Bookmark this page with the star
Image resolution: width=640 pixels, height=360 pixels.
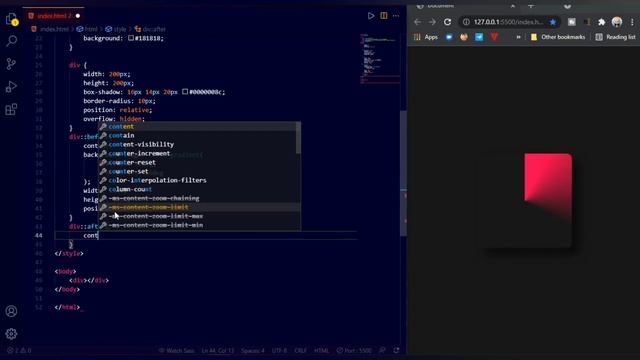(553, 22)
